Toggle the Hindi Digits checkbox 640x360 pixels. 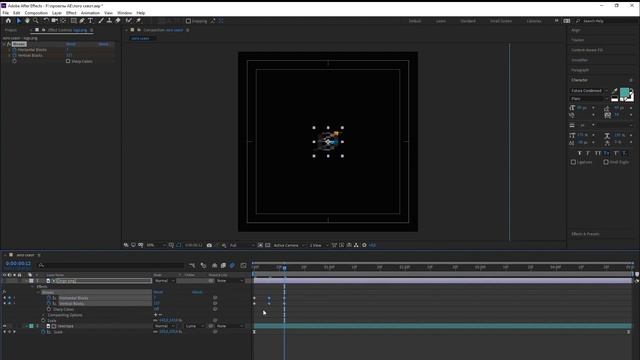point(606,162)
